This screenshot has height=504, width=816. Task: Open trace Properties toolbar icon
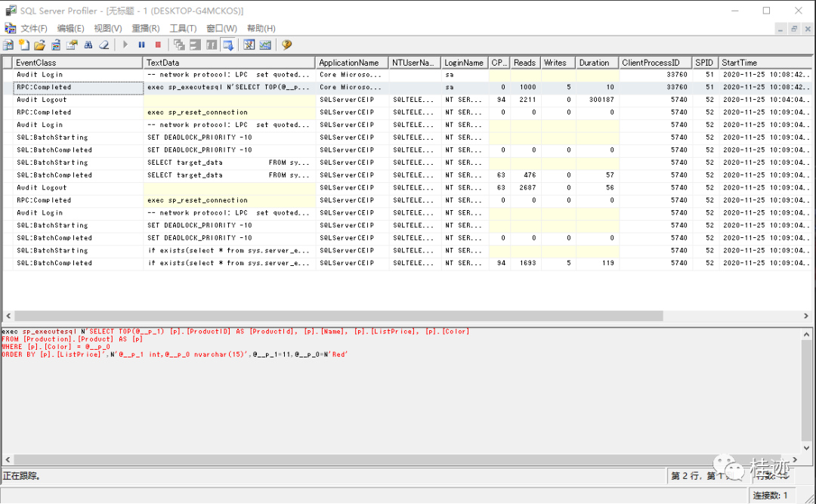(72, 45)
